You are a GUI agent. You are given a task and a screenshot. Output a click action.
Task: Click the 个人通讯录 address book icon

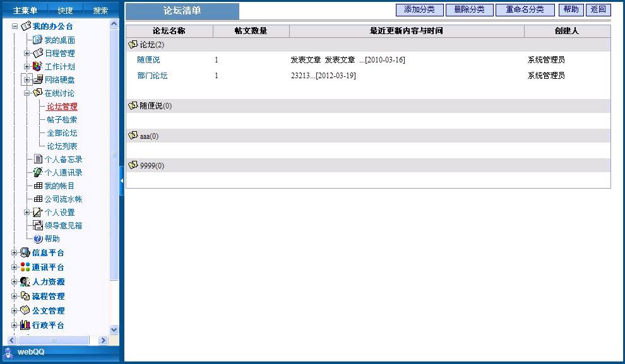[38, 172]
